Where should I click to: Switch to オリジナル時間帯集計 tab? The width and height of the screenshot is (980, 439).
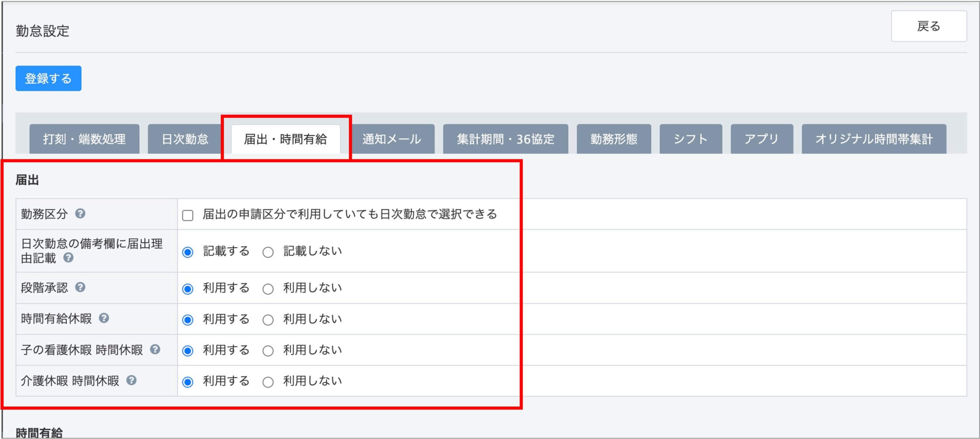[x=874, y=139]
